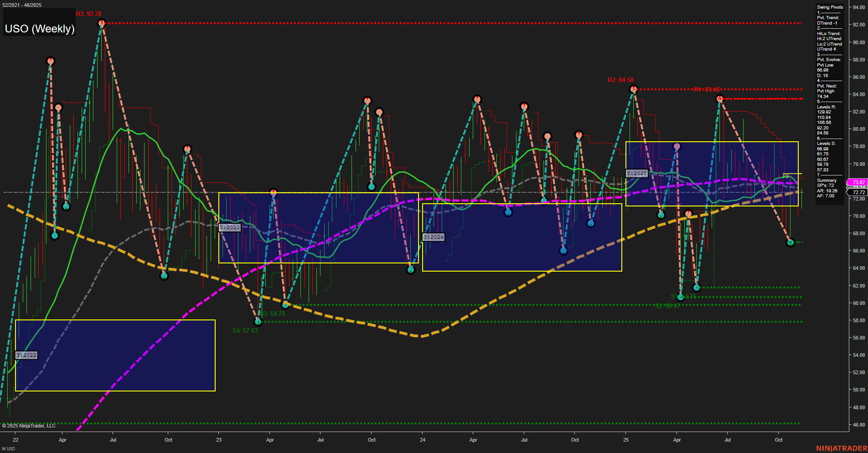The image size is (868, 453).
Task: Click the S3: 59.78 support label
Action: tap(272, 314)
